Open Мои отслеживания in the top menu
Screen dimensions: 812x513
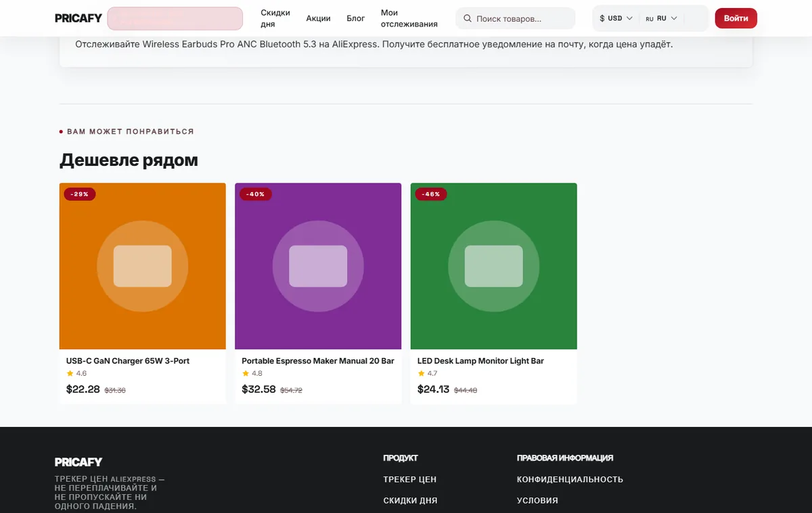point(409,18)
